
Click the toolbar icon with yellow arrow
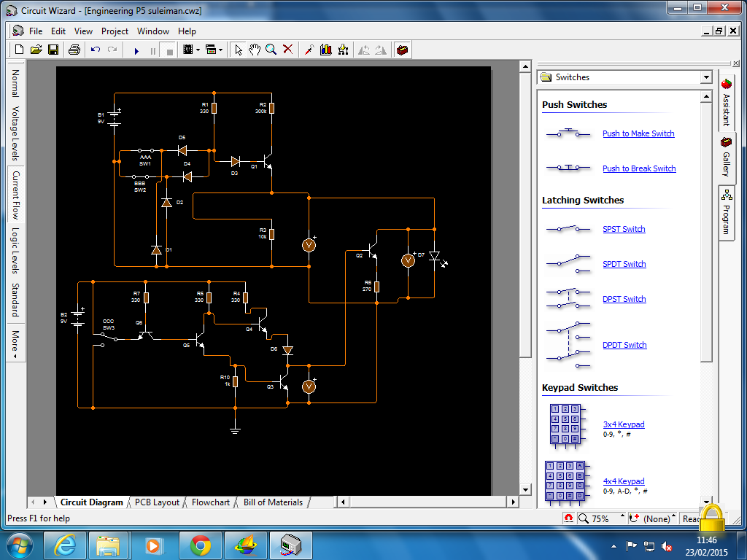point(343,50)
